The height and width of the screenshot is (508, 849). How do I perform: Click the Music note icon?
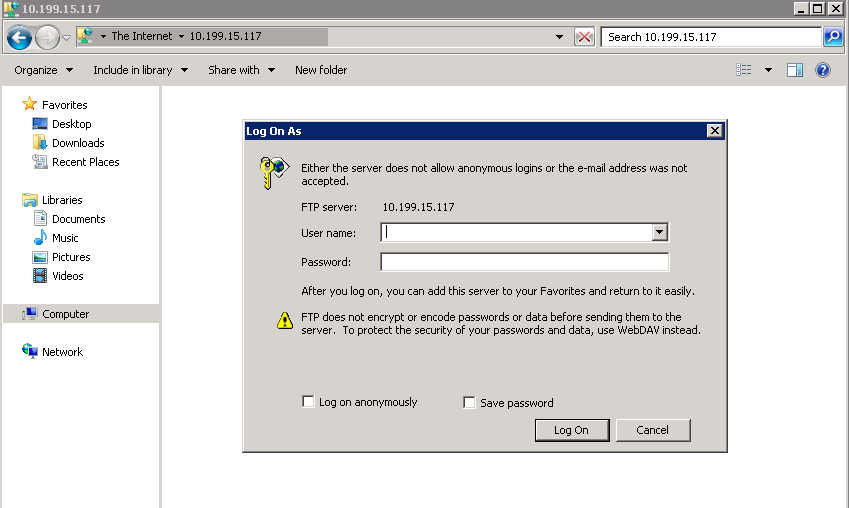40,237
